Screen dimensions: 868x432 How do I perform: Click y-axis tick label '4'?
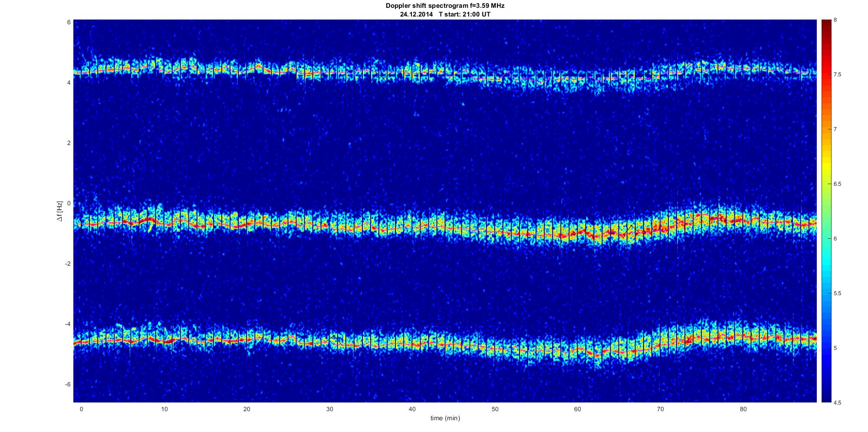[69, 82]
